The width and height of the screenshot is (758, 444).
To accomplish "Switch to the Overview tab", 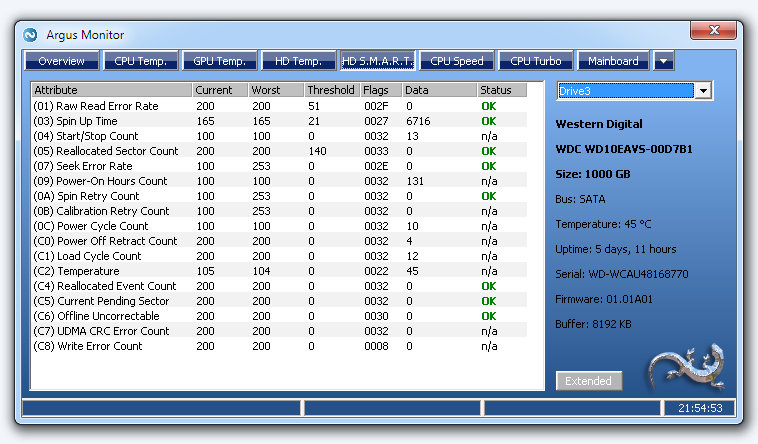I will [61, 61].
